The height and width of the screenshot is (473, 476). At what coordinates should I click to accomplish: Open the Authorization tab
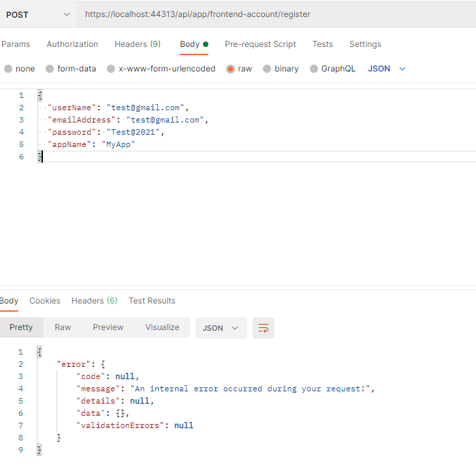click(x=72, y=44)
